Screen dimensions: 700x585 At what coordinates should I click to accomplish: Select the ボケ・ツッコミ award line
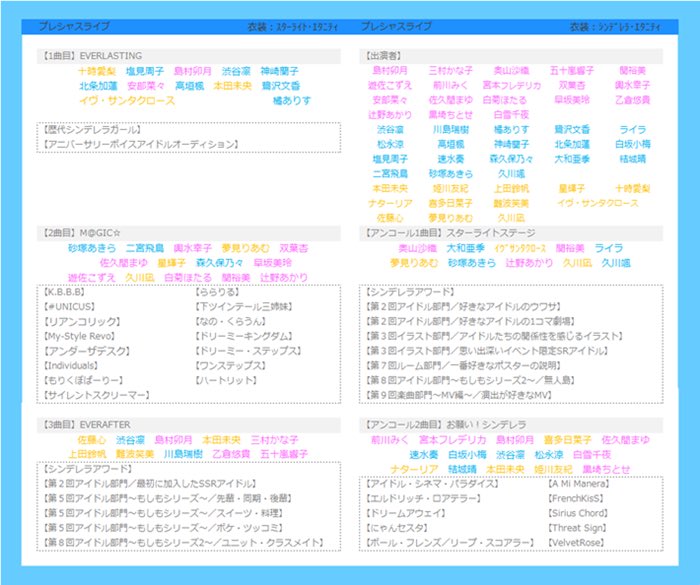(x=163, y=528)
